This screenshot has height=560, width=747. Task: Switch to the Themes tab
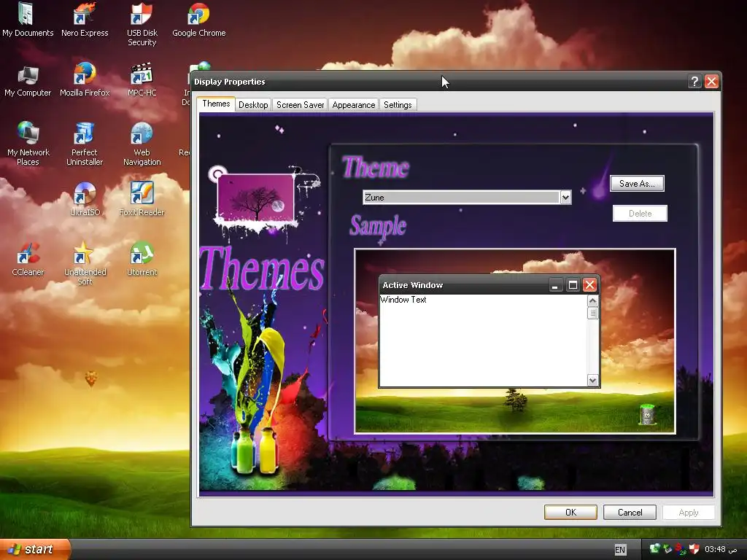pyautogui.click(x=216, y=104)
